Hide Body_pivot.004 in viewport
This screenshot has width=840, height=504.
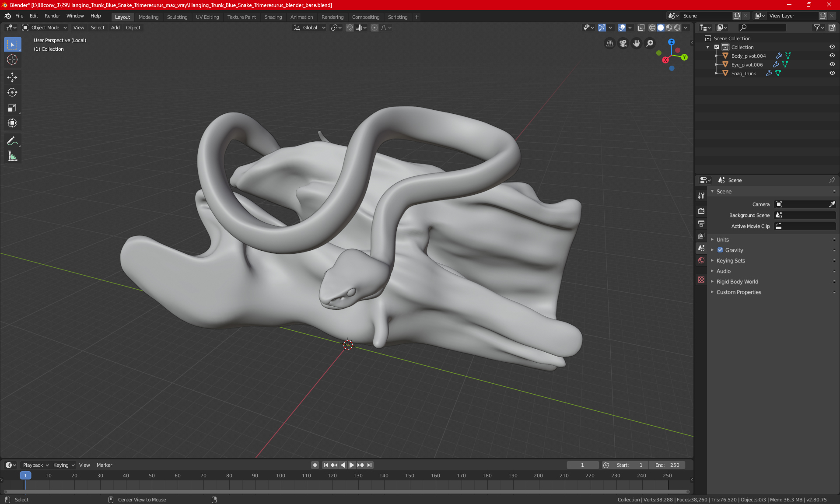(x=832, y=56)
